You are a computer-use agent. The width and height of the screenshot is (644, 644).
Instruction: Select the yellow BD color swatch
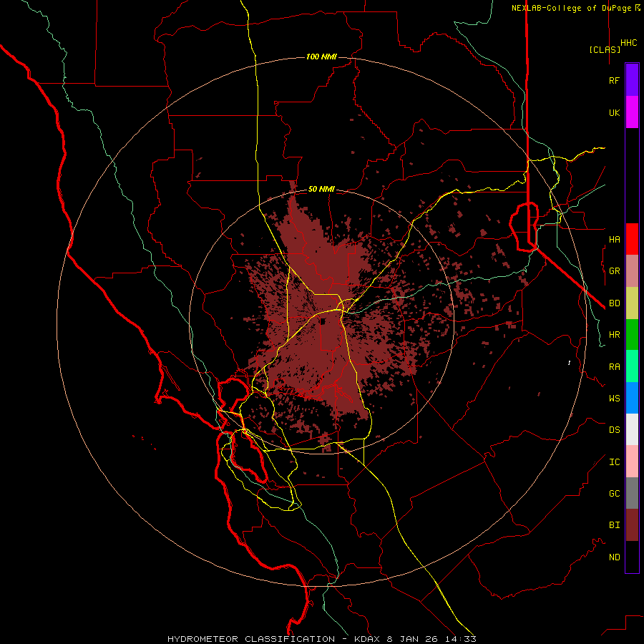(x=632, y=303)
